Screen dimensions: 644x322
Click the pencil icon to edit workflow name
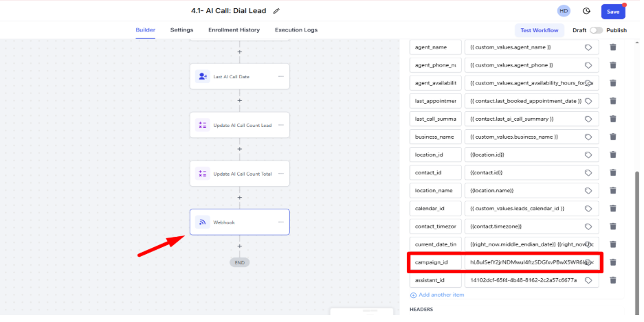276,11
